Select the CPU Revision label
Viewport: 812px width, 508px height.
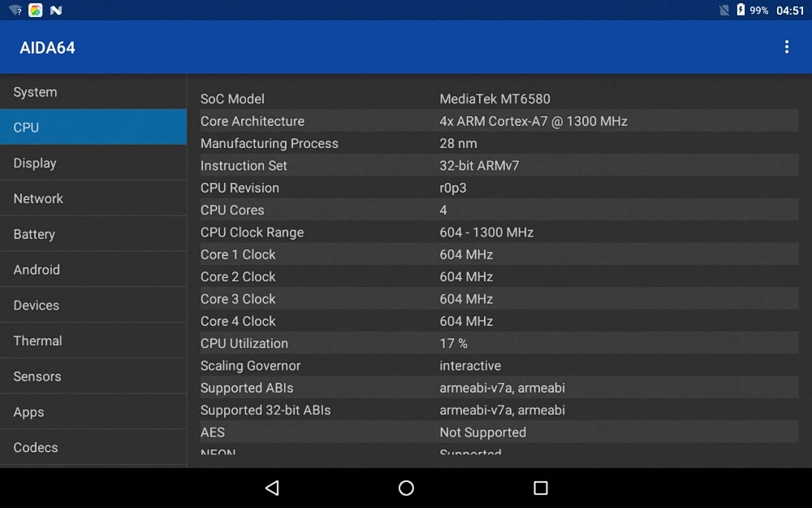coord(240,189)
